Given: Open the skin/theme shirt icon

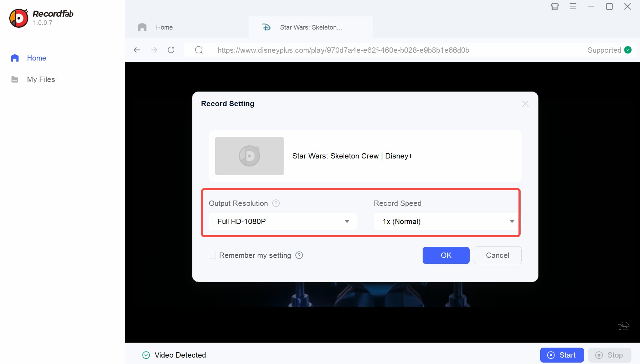Looking at the screenshot, I should (555, 6).
